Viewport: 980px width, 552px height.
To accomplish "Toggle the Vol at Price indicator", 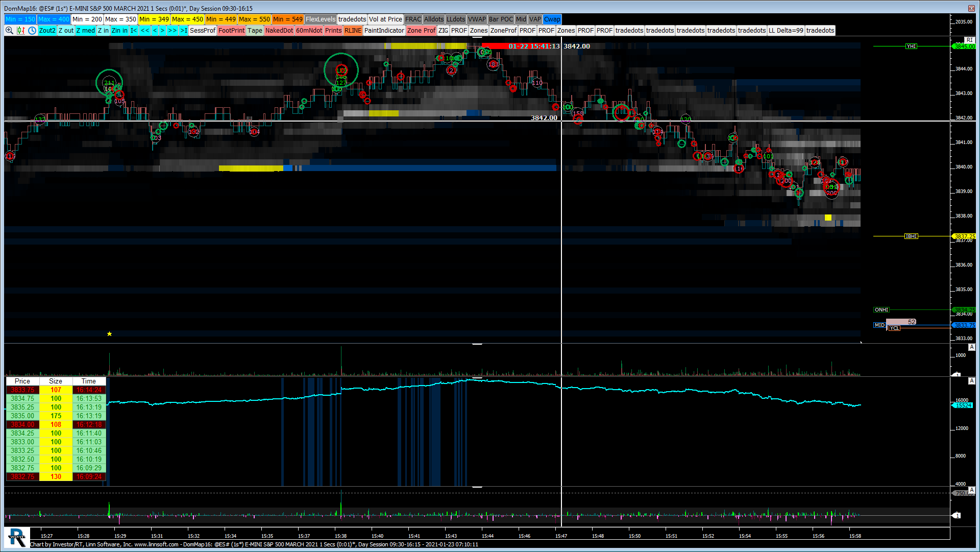I will 385,19.
